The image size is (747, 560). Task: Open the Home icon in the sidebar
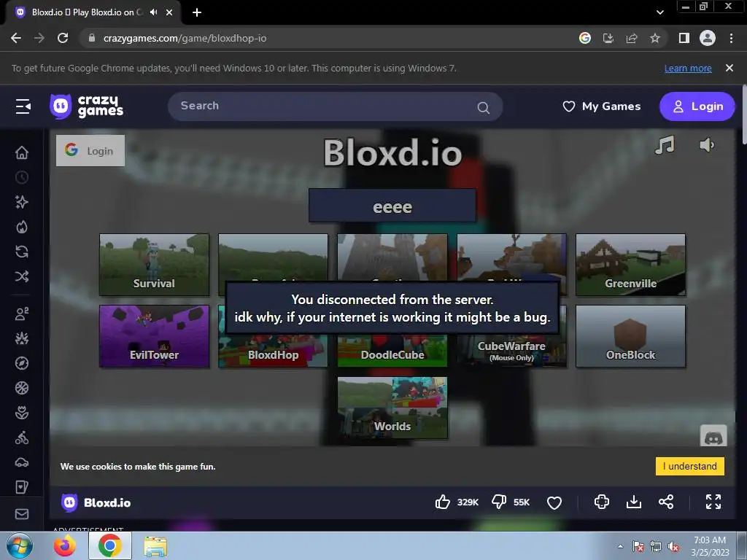pos(22,152)
